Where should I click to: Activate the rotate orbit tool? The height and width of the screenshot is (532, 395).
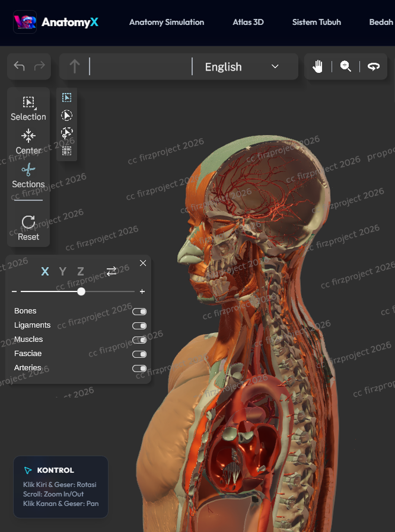click(373, 66)
